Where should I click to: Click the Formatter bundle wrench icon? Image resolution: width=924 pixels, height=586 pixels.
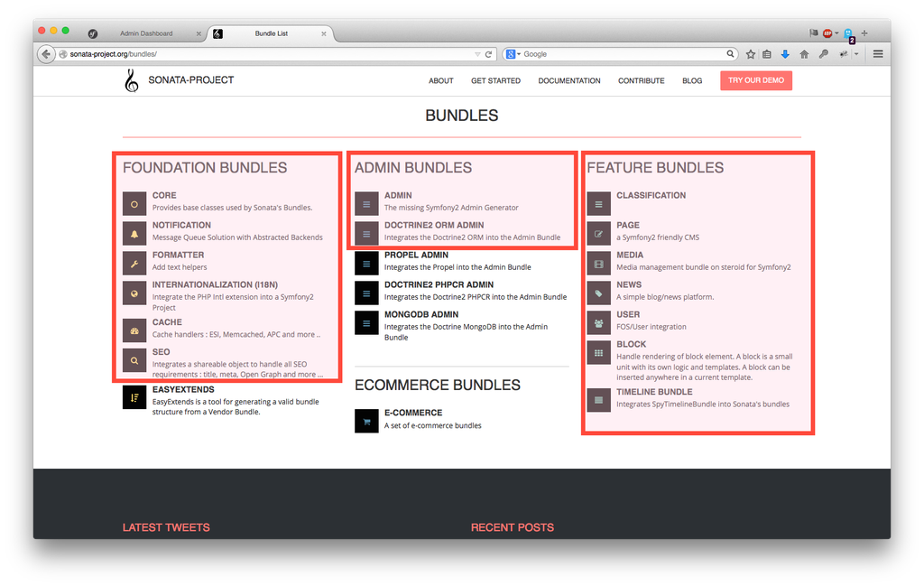pyautogui.click(x=134, y=264)
